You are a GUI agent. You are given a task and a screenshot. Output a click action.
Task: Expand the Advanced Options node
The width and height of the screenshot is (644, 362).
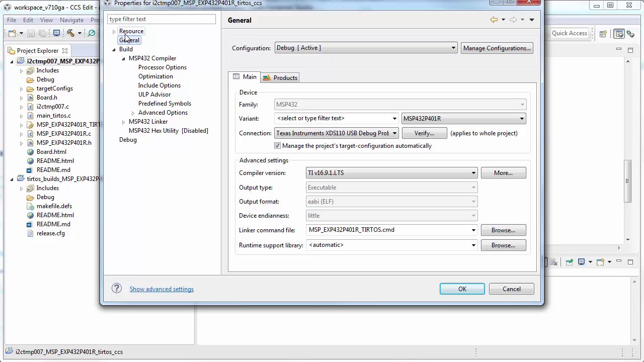pos(133,113)
